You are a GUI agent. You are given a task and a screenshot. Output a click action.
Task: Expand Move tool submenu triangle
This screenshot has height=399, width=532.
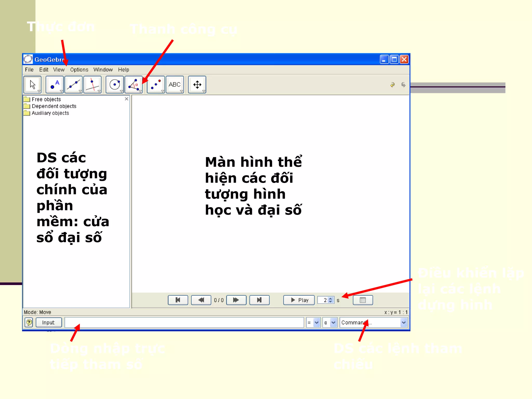pos(39,91)
